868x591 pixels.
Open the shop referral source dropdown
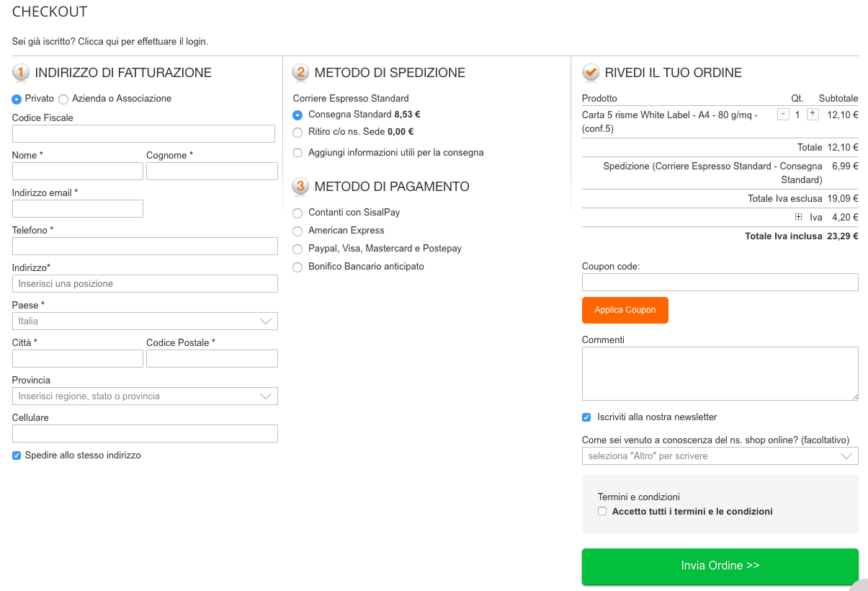click(x=720, y=456)
